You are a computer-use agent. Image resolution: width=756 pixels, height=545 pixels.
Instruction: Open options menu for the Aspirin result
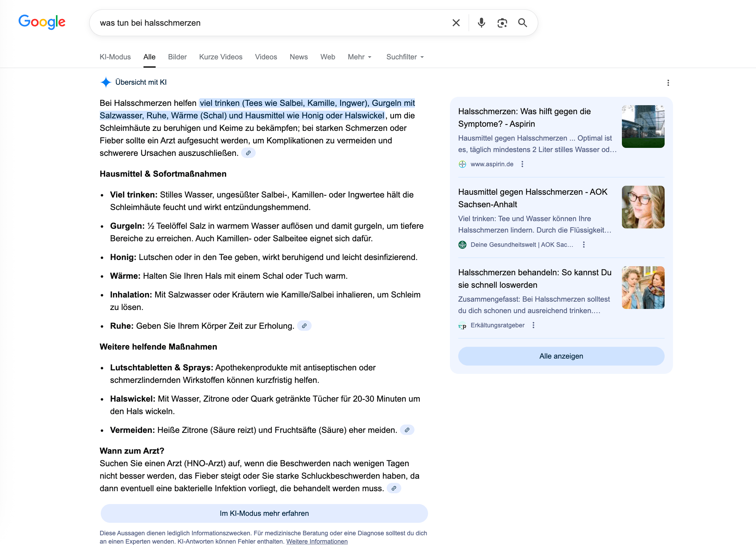coord(522,164)
